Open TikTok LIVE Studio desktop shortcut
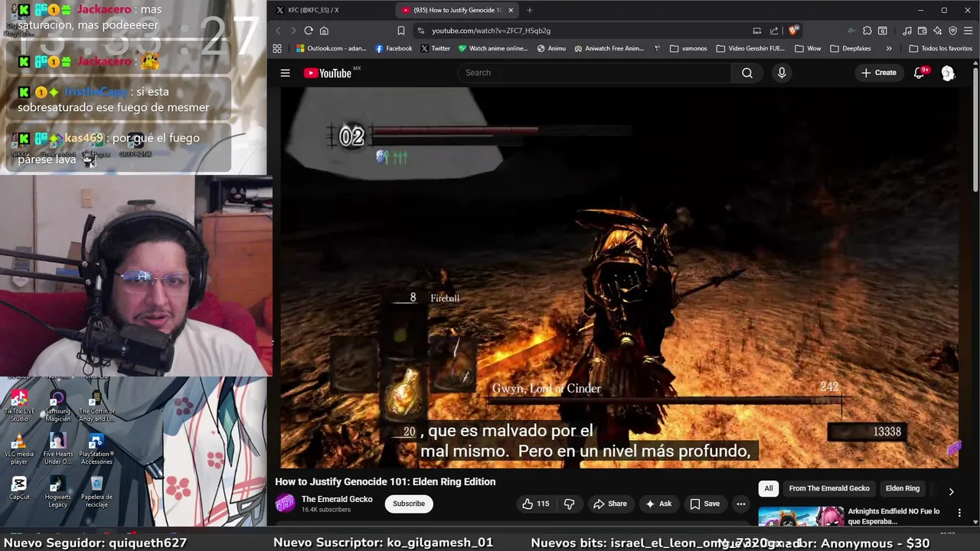 tap(19, 406)
